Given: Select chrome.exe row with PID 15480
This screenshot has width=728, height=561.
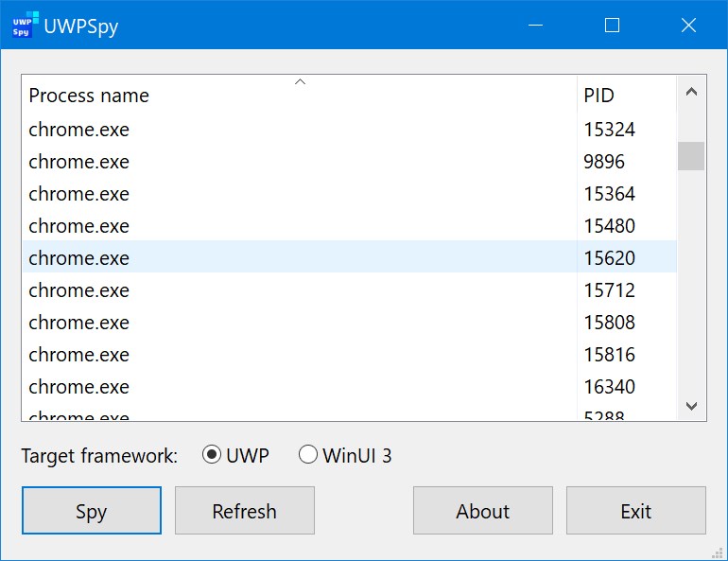Looking at the screenshot, I should point(350,226).
